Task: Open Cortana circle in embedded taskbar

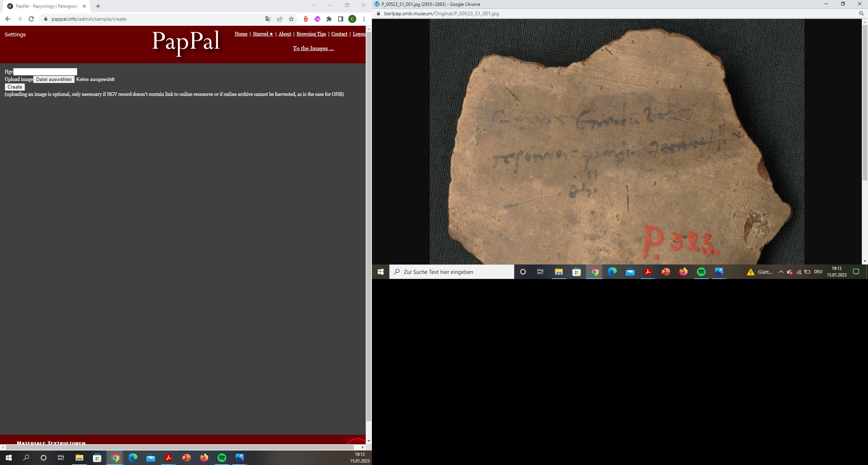Action: [x=523, y=272]
